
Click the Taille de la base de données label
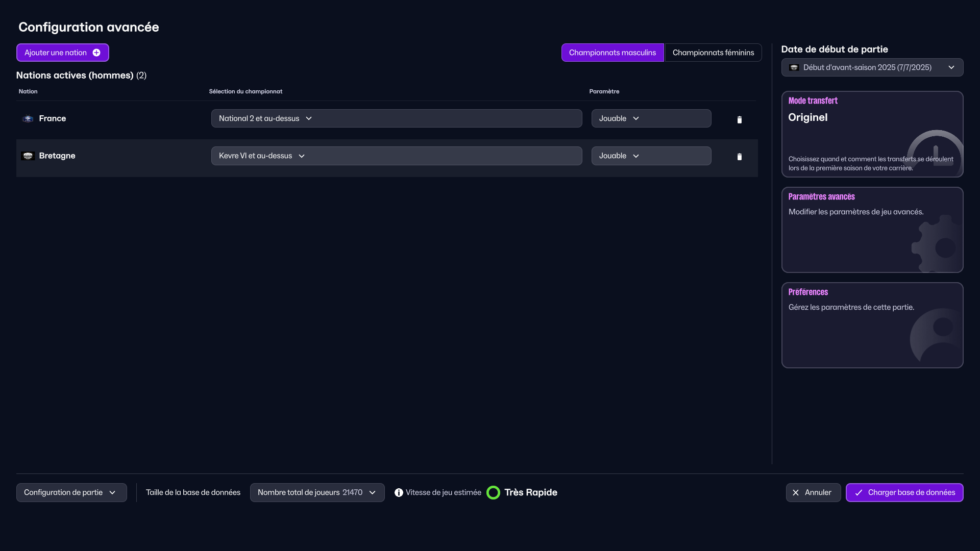(193, 492)
